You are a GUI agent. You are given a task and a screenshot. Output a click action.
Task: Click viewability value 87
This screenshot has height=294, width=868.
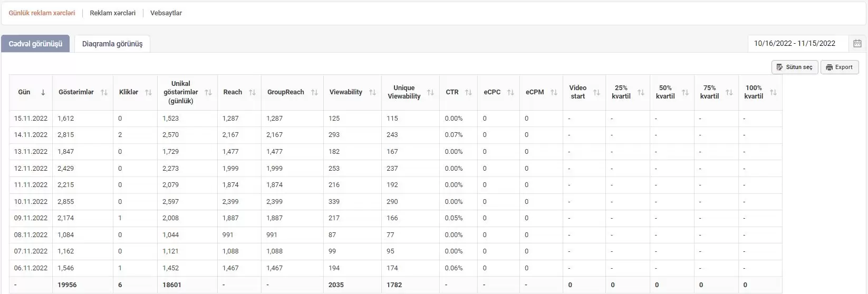pos(332,235)
